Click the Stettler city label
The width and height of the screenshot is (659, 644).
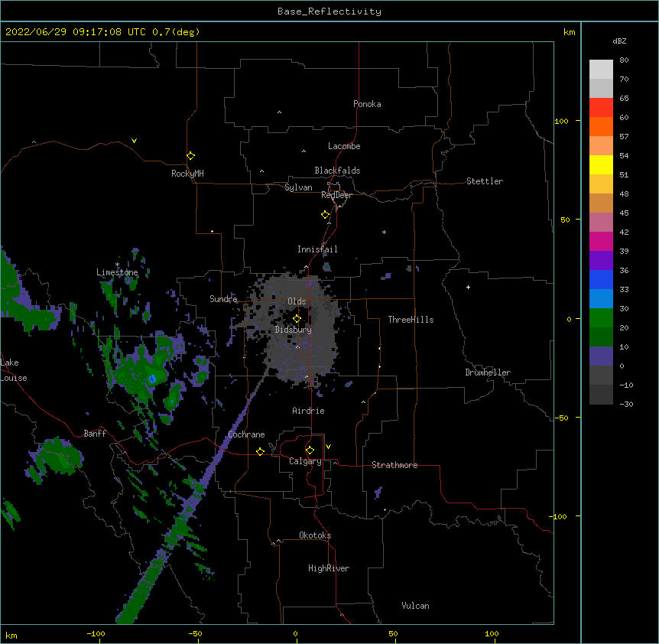coord(485,181)
